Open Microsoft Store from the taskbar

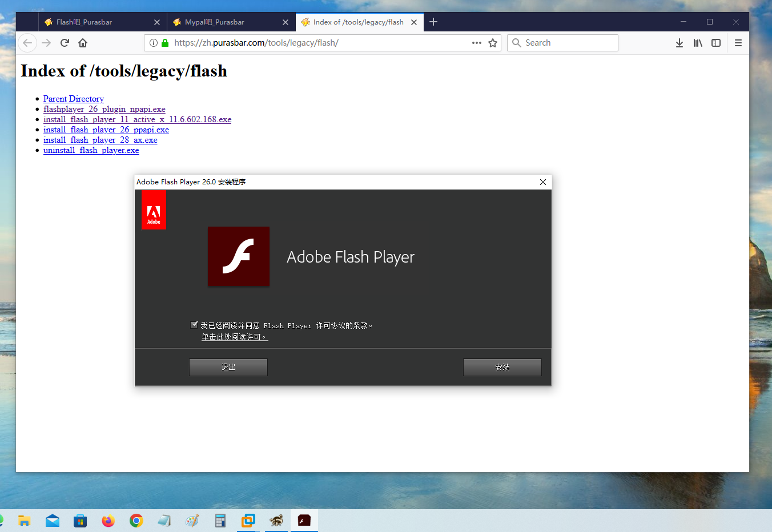(81, 521)
